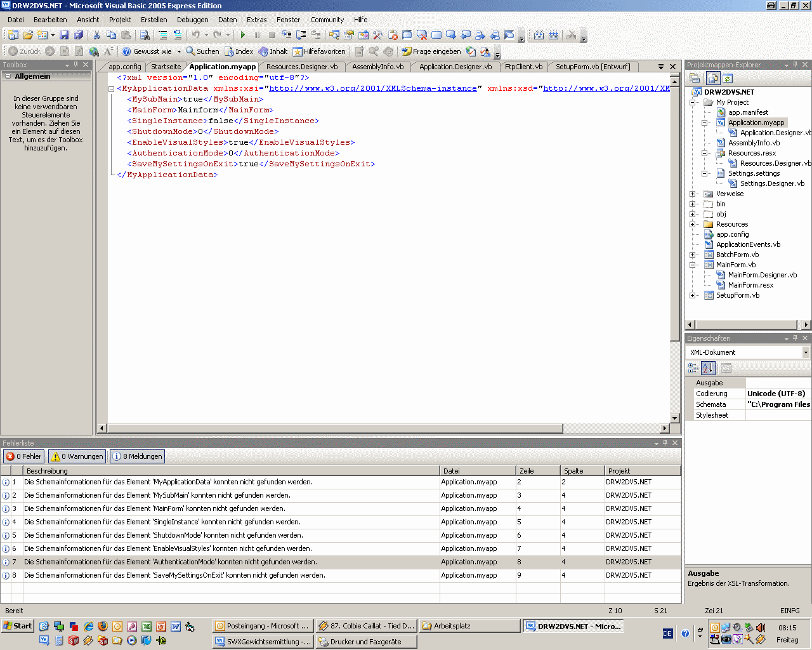This screenshot has height=650, width=812.
Task: Click the New Project toolbar icon
Action: coord(13,36)
